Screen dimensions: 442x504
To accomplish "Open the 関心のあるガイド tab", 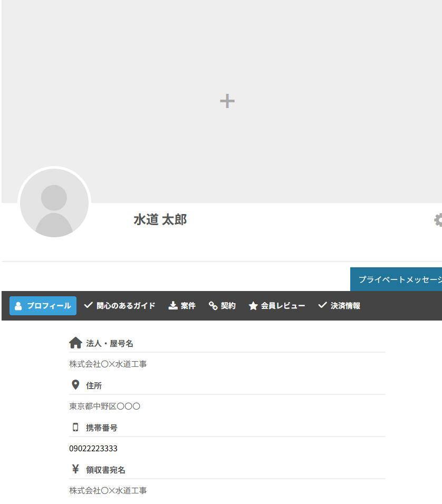I will (x=120, y=306).
